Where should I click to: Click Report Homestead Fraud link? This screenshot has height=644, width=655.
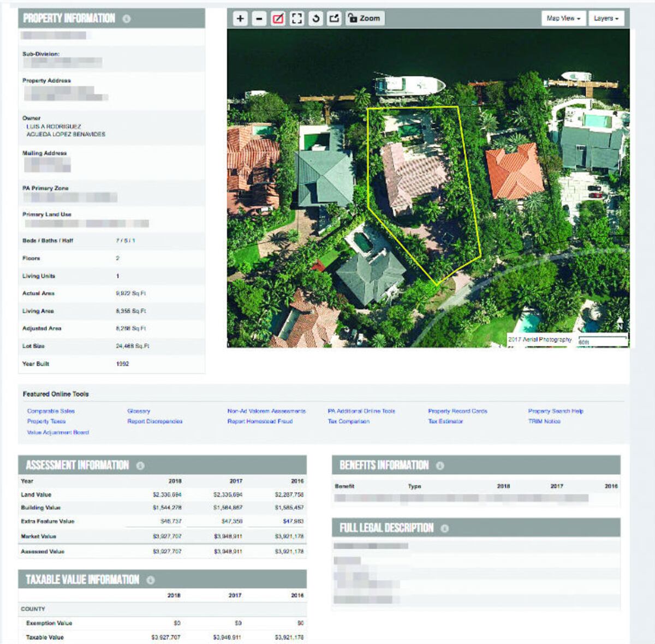tap(260, 421)
